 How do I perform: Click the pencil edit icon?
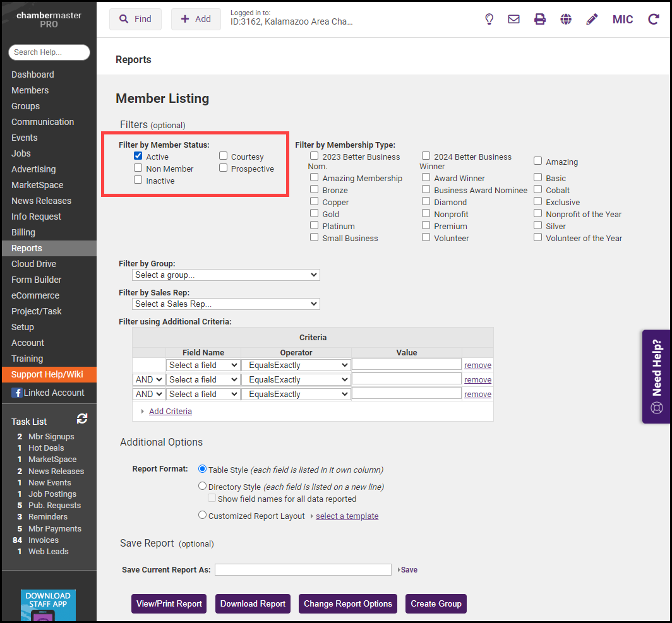pos(592,19)
